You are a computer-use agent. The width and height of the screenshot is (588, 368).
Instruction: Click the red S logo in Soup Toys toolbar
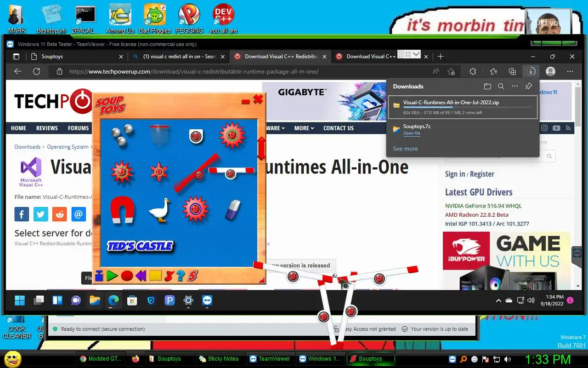(x=192, y=276)
